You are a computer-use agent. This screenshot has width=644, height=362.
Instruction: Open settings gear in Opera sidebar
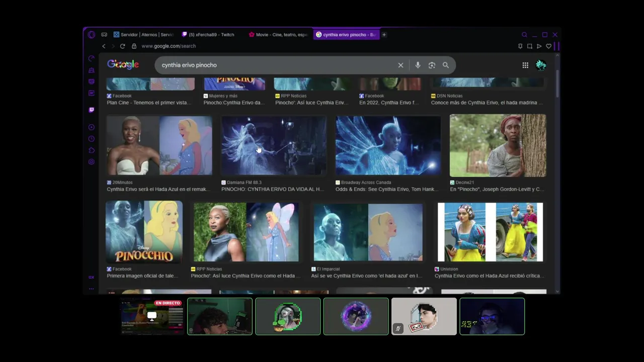91,162
